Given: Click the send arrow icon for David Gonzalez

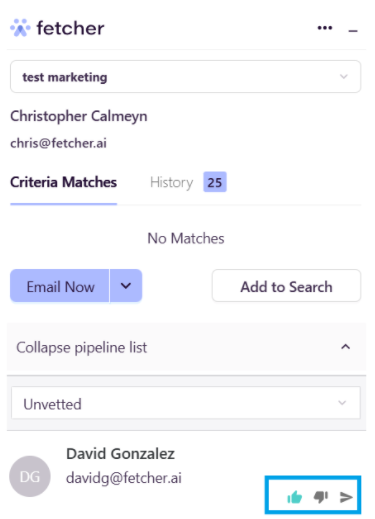Looking at the screenshot, I should [346, 497].
